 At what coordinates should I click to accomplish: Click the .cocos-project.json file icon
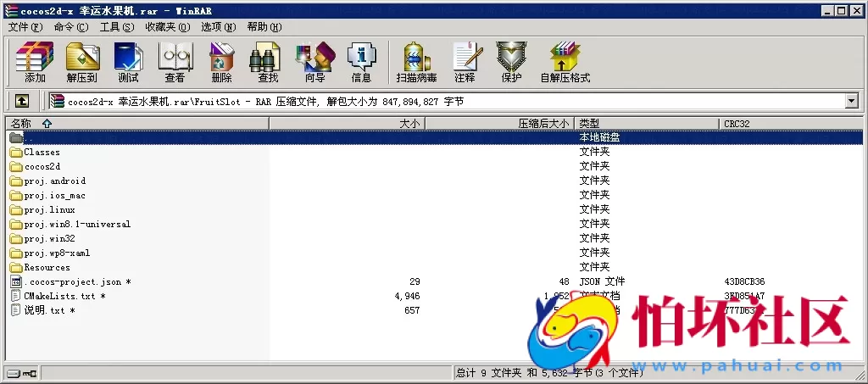tap(15, 281)
